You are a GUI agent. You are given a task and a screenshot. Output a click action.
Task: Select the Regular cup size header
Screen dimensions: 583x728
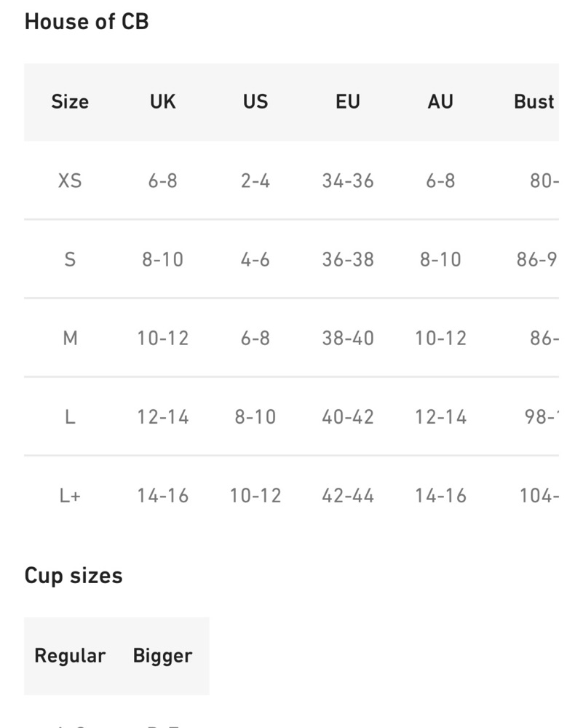tap(70, 656)
